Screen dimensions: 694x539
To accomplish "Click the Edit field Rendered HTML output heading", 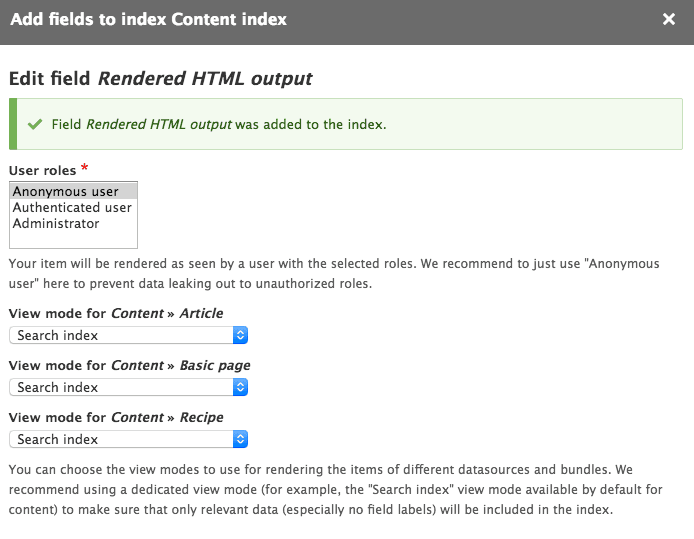I will [x=160, y=77].
